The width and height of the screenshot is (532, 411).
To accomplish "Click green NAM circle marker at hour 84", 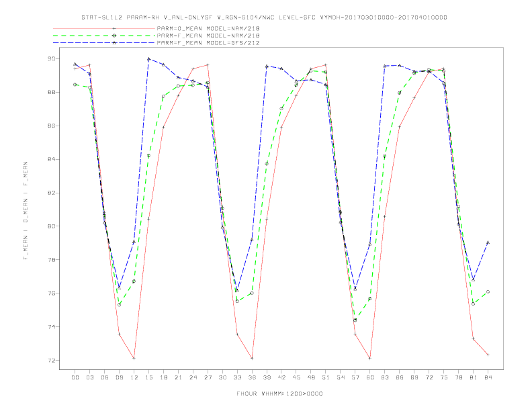I will (x=488, y=291).
